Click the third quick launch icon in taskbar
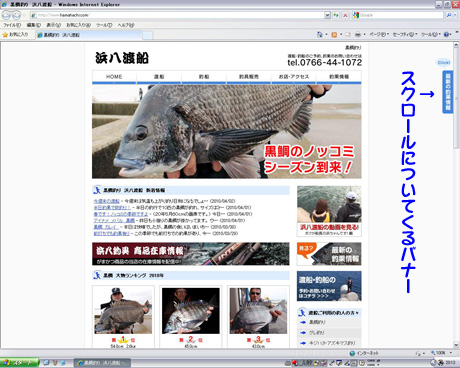 (x=62, y=363)
